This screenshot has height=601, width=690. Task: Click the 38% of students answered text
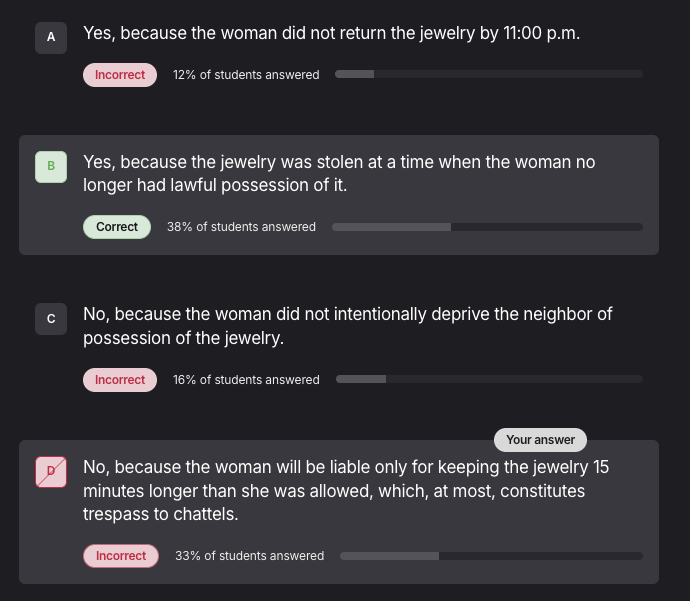click(x=241, y=227)
